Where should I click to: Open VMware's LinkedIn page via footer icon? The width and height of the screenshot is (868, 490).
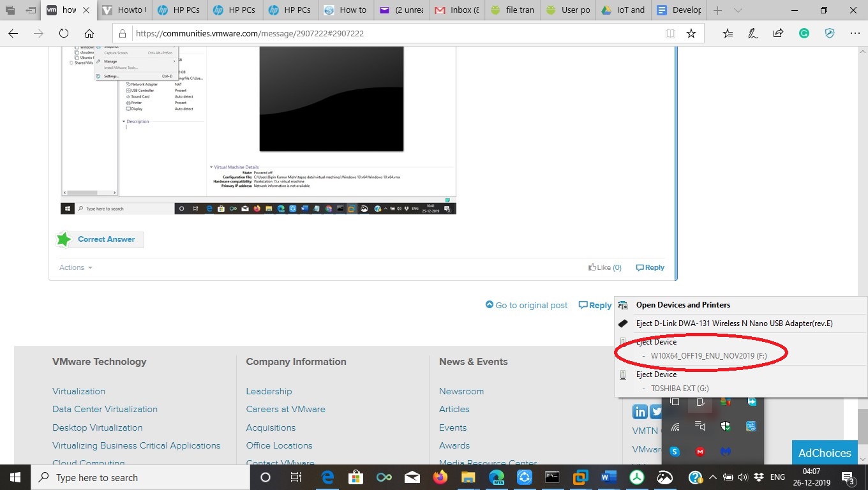[640, 412]
